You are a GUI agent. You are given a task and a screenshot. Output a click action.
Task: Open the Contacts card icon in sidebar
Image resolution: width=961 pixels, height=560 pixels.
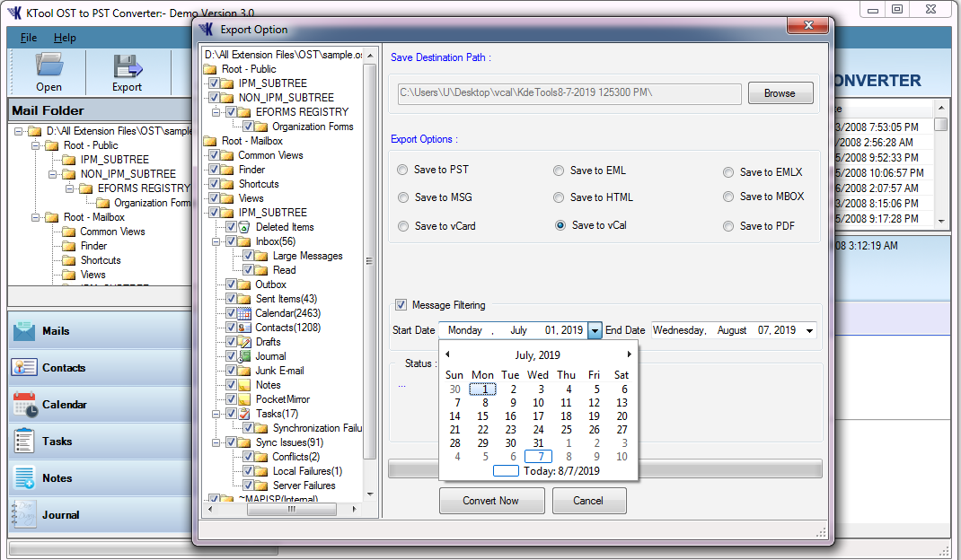(x=24, y=368)
